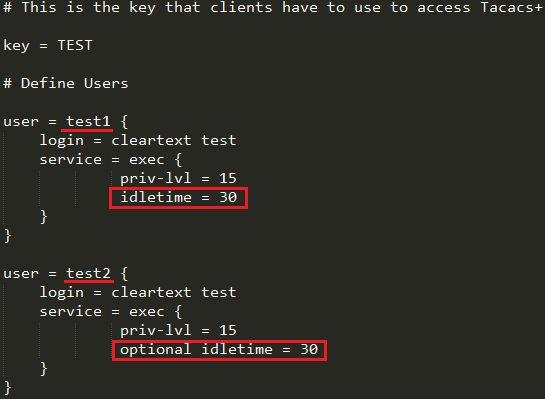The image size is (545, 399).
Task: Click test1's 'login = cleartext test' line
Action: (138, 140)
